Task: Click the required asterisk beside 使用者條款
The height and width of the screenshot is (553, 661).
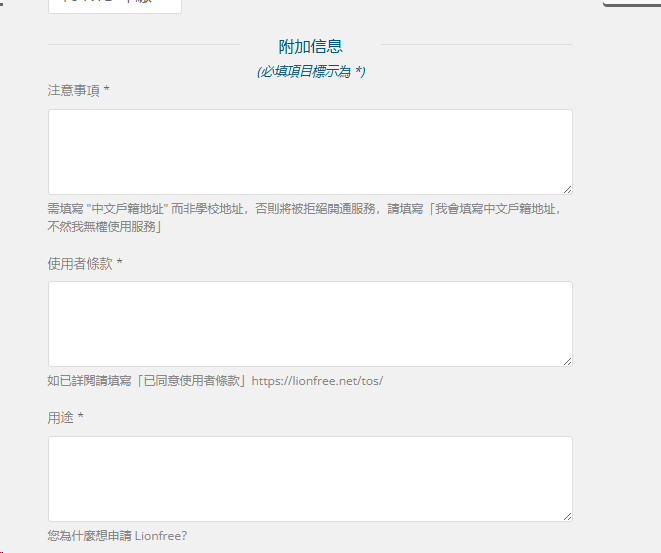Action: (x=120, y=263)
